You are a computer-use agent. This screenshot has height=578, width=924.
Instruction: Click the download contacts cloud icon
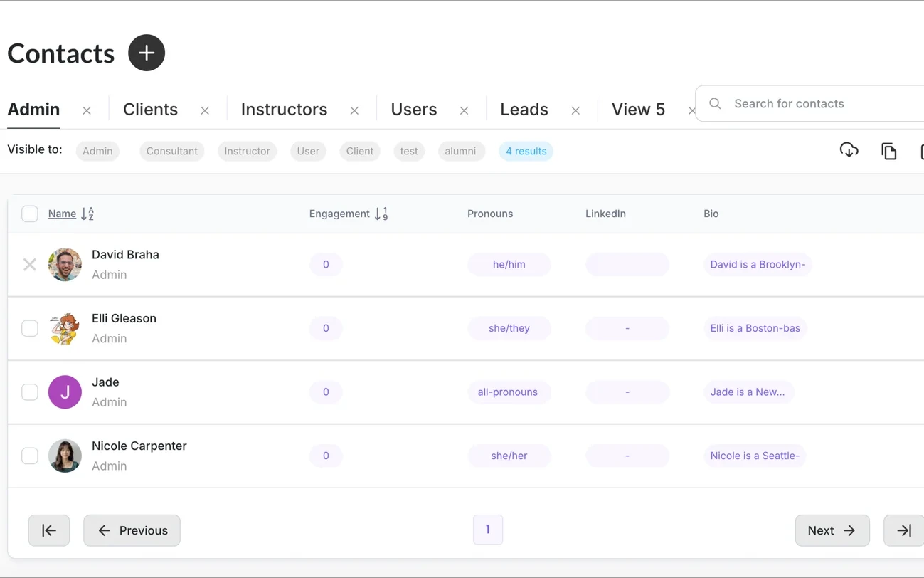[849, 150]
